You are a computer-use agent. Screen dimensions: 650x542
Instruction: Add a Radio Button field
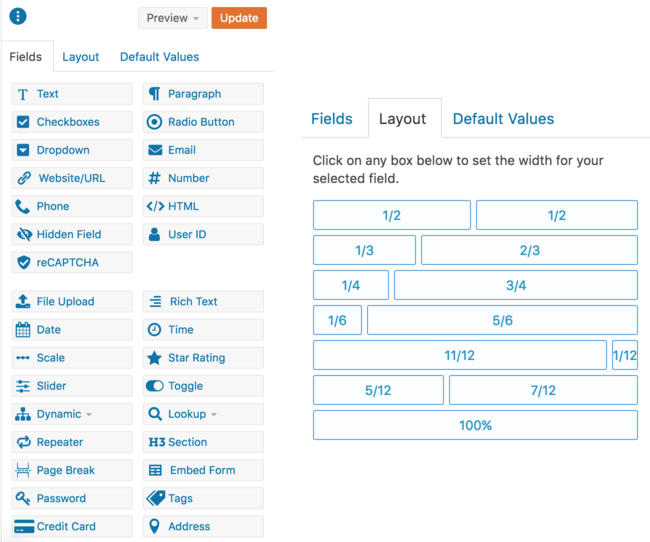(x=203, y=122)
